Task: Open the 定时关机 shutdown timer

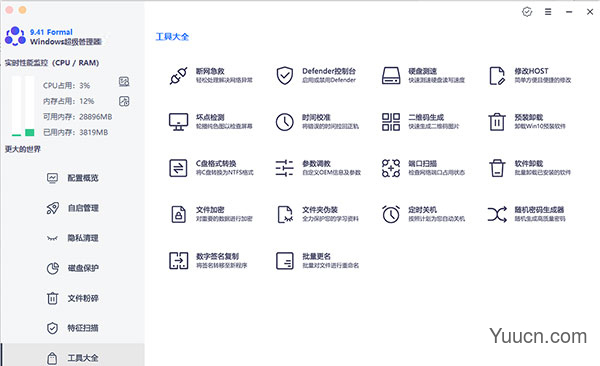Action: [x=423, y=214]
